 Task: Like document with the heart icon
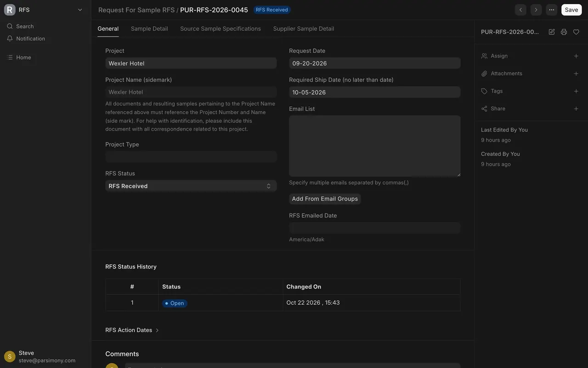click(x=576, y=32)
